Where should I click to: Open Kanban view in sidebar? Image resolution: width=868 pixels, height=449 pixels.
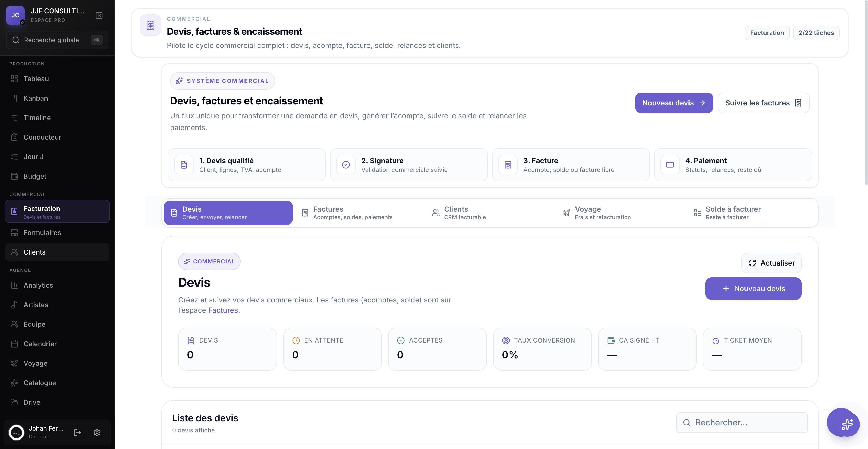[57, 98]
